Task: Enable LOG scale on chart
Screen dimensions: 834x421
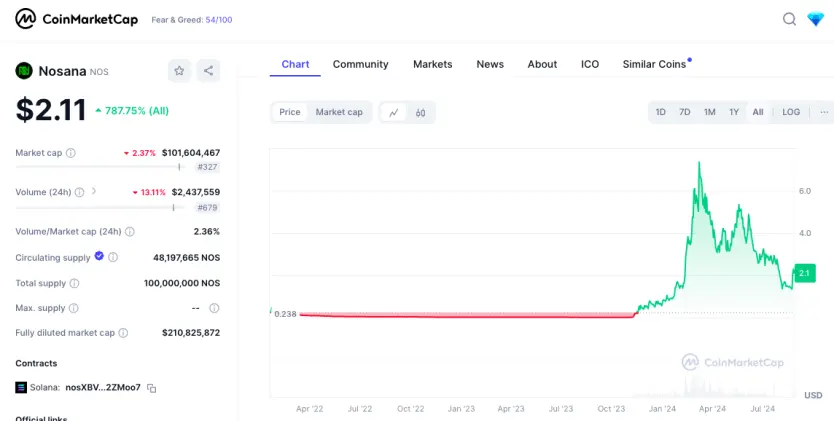Action: click(791, 112)
